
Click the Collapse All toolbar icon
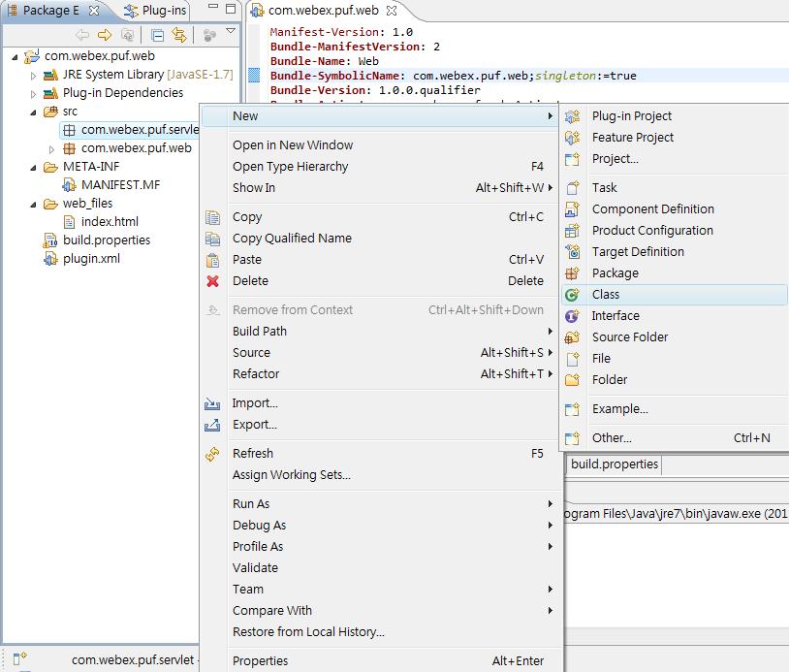click(x=157, y=35)
